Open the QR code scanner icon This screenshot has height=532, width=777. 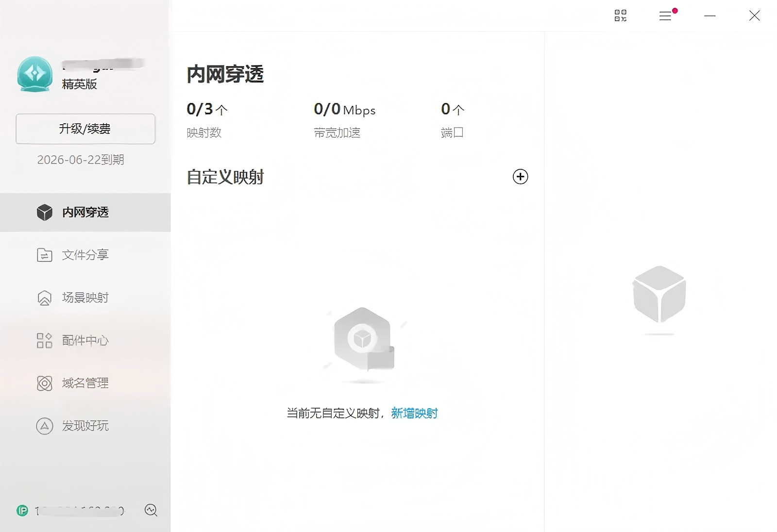(620, 16)
